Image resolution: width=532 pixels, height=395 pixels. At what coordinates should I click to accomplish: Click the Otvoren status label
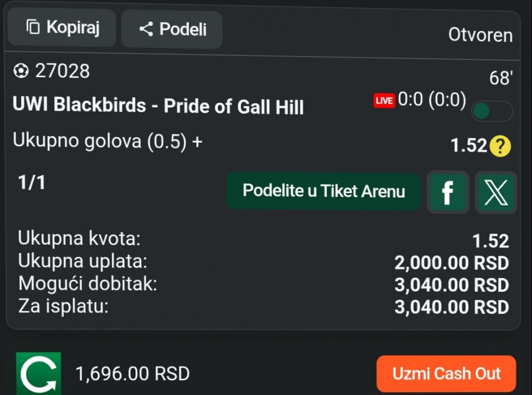(480, 35)
